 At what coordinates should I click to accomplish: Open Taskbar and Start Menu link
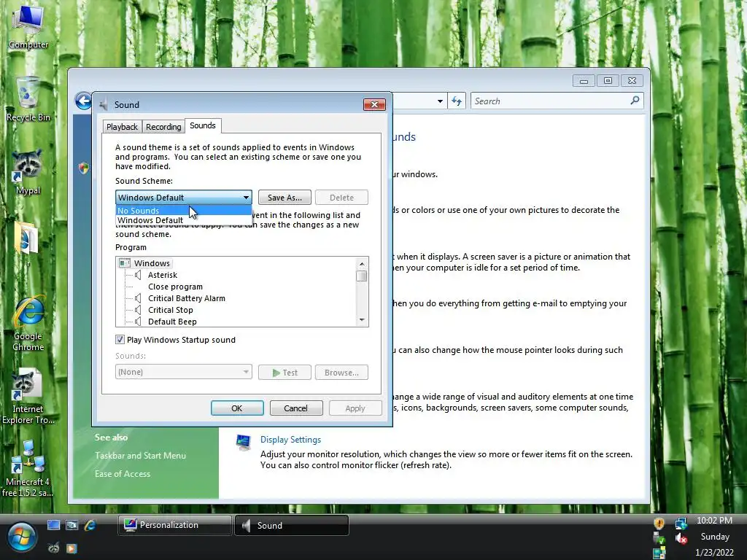[x=140, y=455]
